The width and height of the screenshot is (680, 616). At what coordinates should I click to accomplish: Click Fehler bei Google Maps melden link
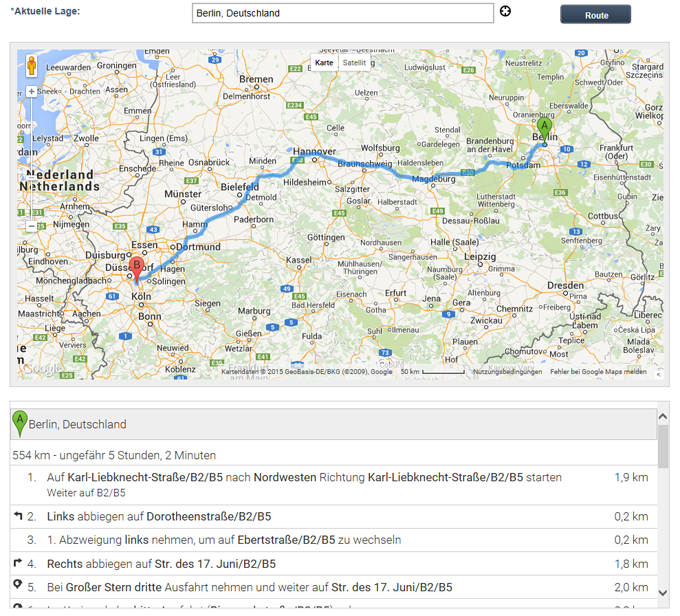point(598,372)
